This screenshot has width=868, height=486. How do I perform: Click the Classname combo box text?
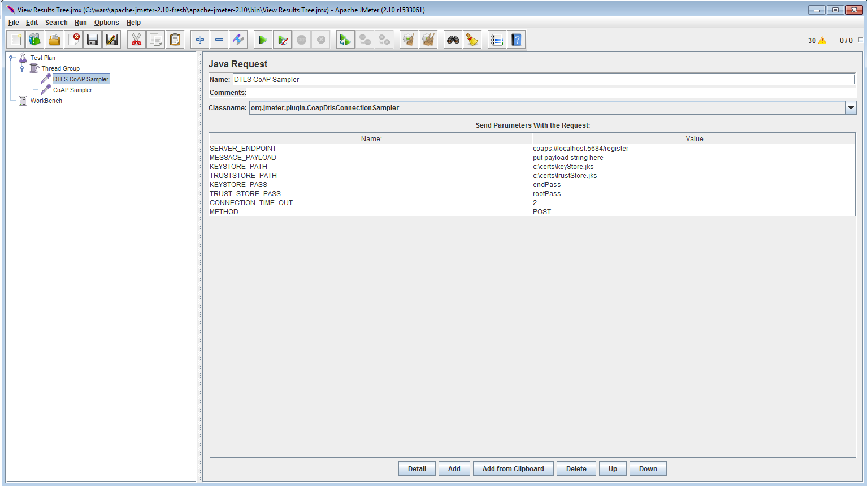tap(547, 108)
